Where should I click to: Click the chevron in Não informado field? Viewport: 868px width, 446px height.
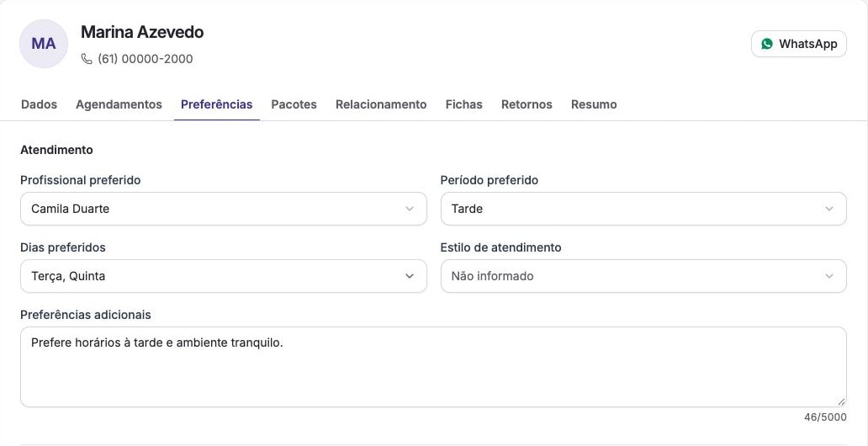(x=829, y=276)
